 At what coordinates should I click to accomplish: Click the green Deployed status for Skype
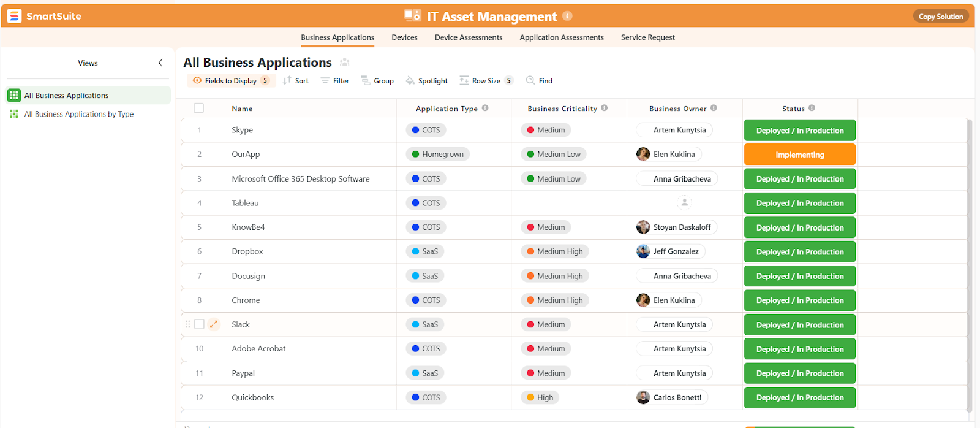pos(800,130)
